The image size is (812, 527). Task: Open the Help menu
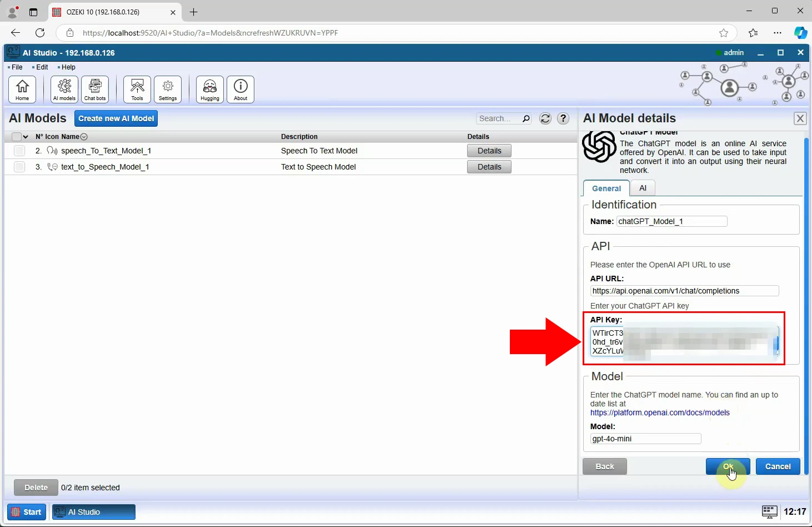[67, 67]
